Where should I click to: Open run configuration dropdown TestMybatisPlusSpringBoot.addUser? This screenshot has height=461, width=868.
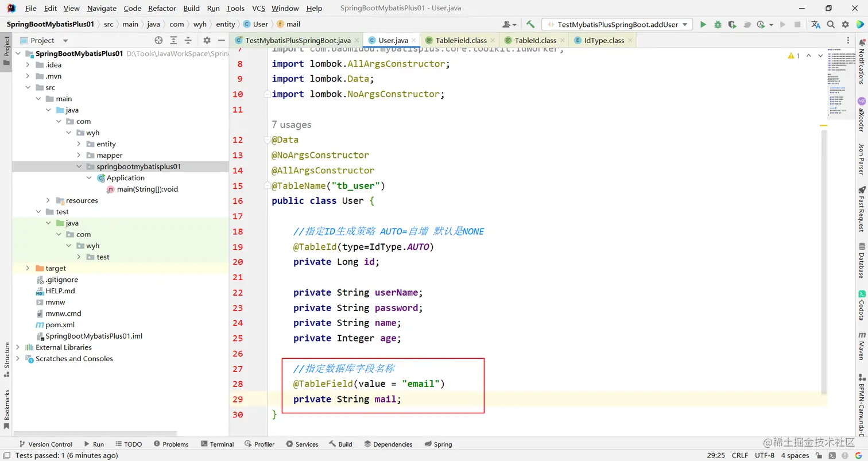tap(617, 24)
